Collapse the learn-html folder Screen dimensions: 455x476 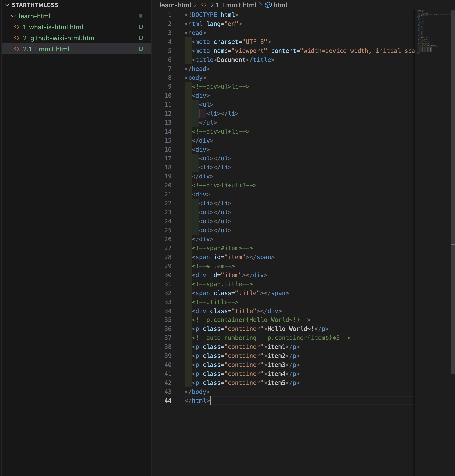pyautogui.click(x=13, y=16)
